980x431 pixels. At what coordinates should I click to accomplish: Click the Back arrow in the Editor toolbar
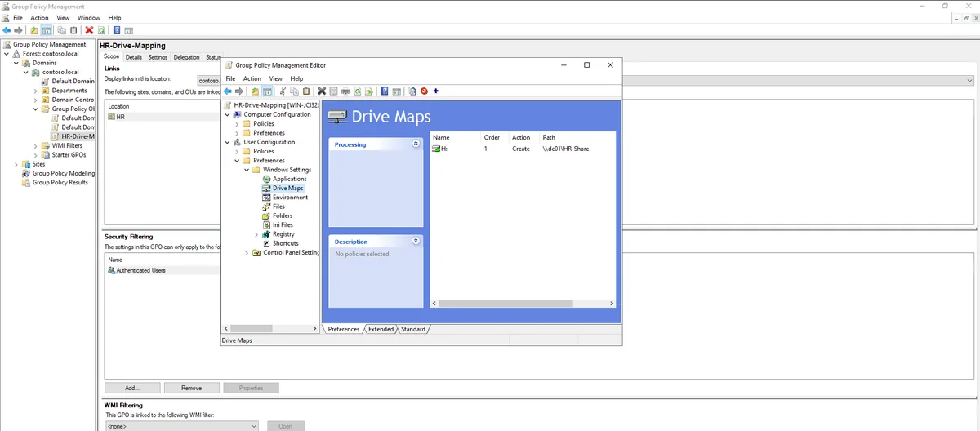pos(228,91)
